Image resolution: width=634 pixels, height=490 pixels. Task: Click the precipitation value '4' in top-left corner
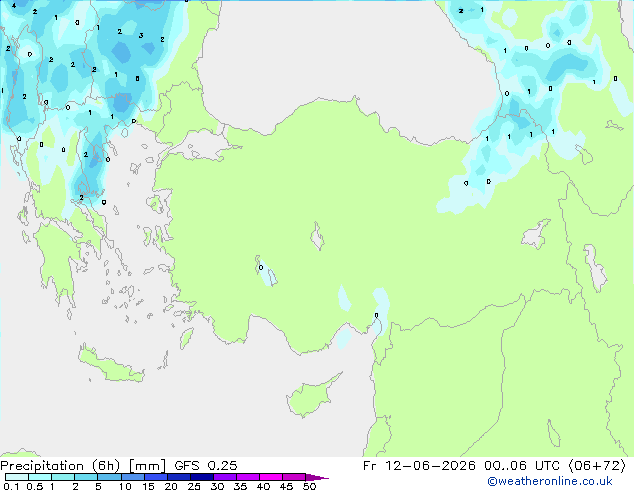pyautogui.click(x=14, y=6)
